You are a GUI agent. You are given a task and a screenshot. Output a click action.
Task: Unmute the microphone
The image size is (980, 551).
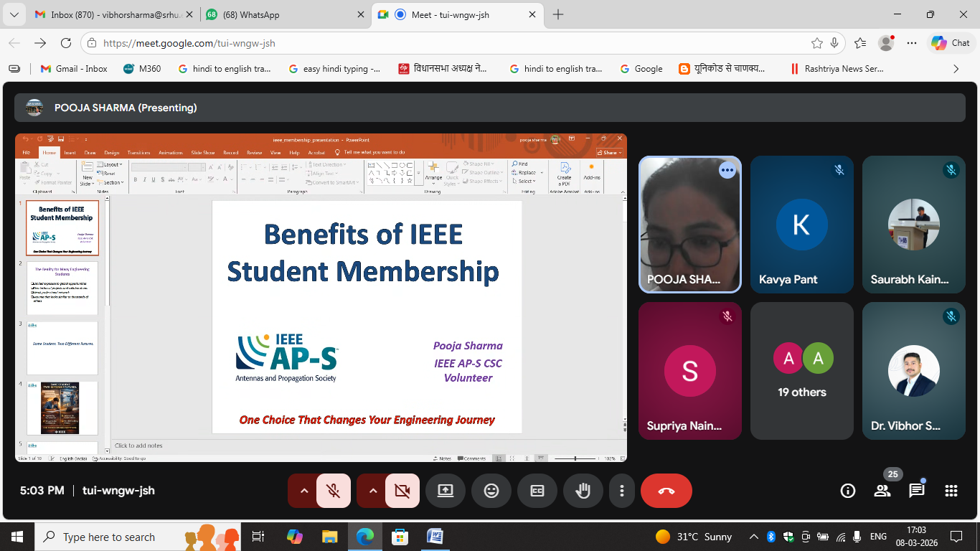333,491
